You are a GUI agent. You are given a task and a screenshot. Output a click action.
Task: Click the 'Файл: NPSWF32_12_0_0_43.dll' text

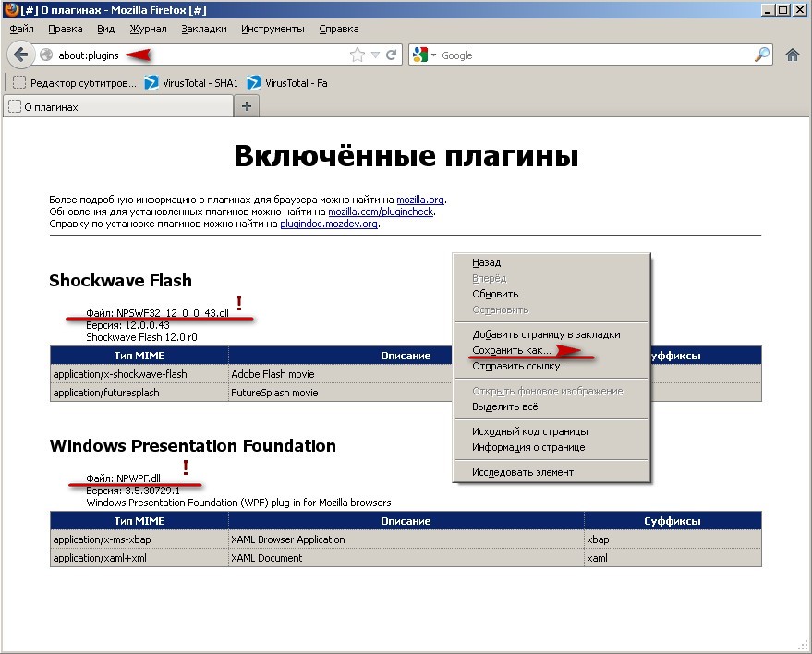(157, 313)
